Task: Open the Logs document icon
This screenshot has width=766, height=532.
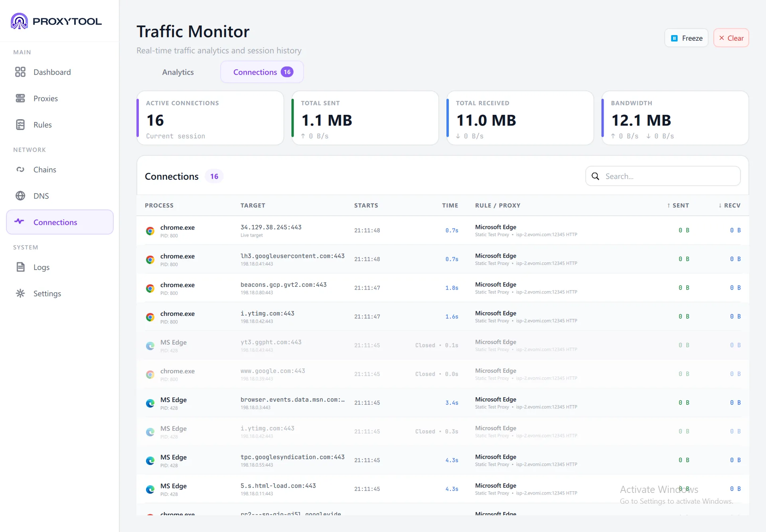Action: pos(20,267)
